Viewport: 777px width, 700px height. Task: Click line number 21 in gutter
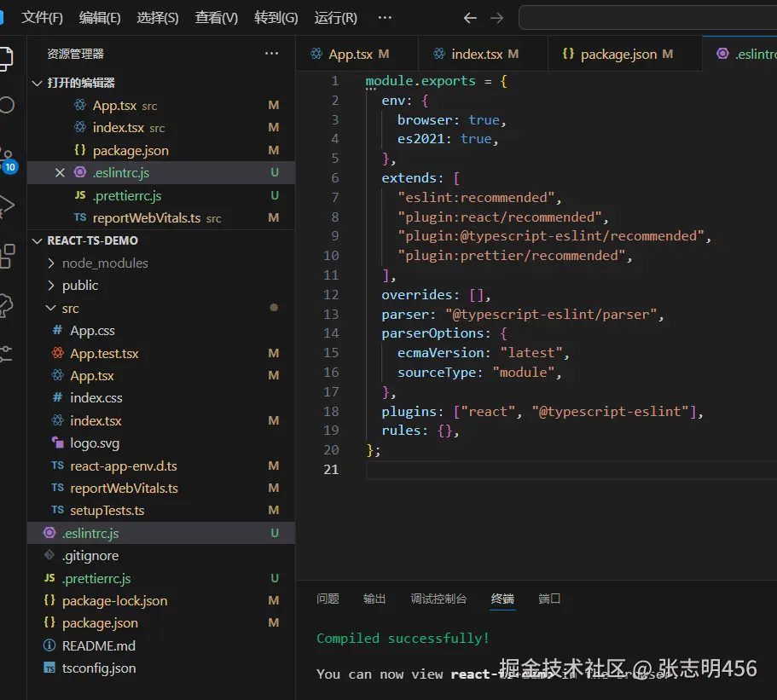[331, 469]
